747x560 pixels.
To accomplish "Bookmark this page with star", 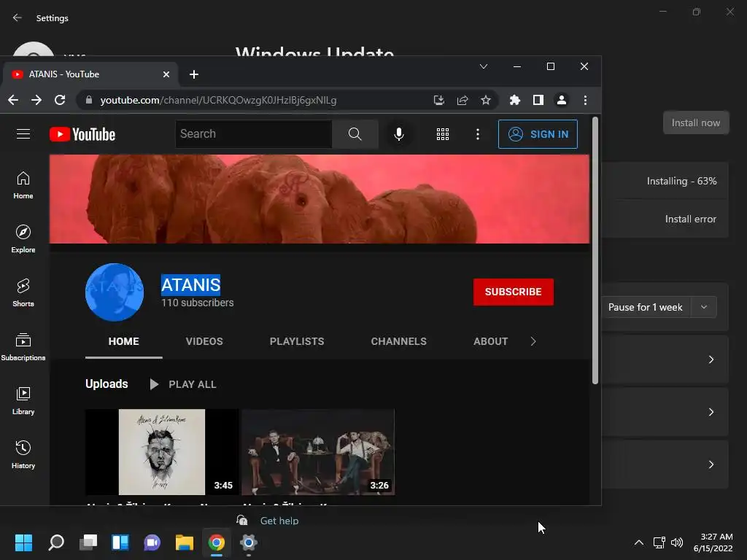I will [x=485, y=100].
